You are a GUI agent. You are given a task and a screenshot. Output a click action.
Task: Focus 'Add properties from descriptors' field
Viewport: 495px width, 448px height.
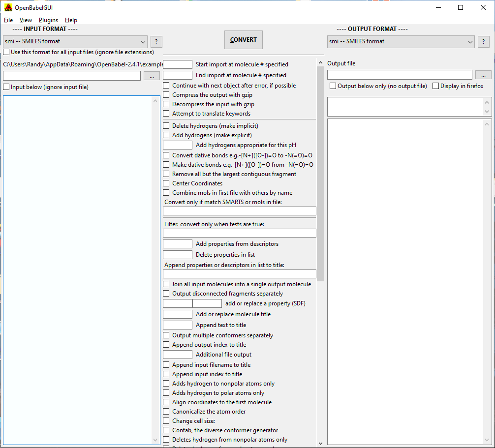coord(178,244)
